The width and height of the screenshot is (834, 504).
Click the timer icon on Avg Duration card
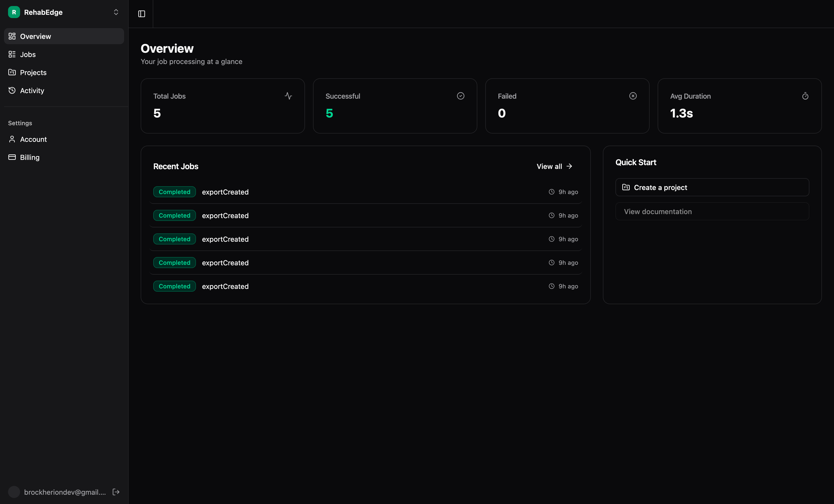(805, 96)
